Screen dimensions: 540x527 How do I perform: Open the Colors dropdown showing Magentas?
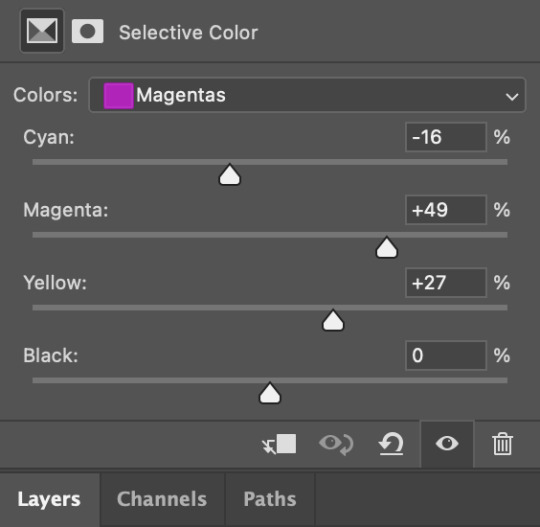[307, 95]
